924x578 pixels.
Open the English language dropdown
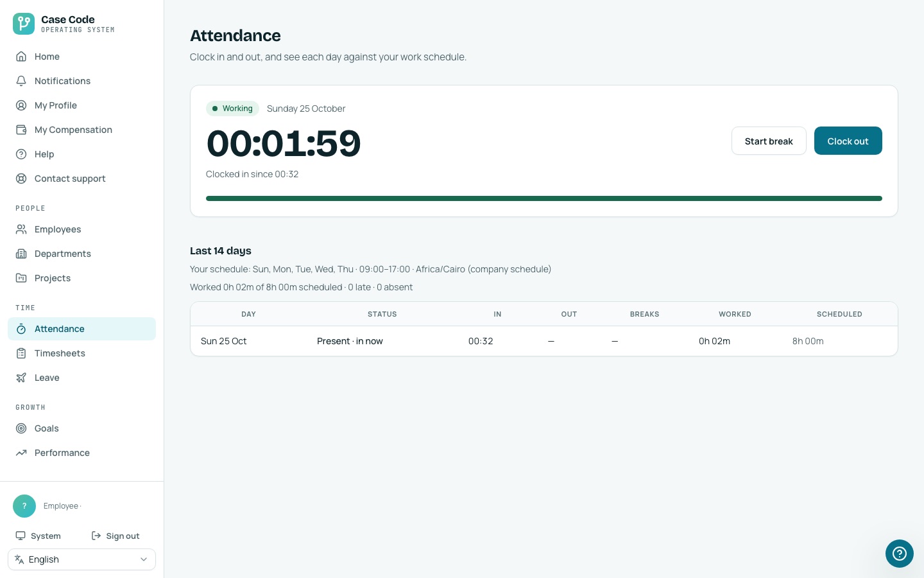[81, 559]
